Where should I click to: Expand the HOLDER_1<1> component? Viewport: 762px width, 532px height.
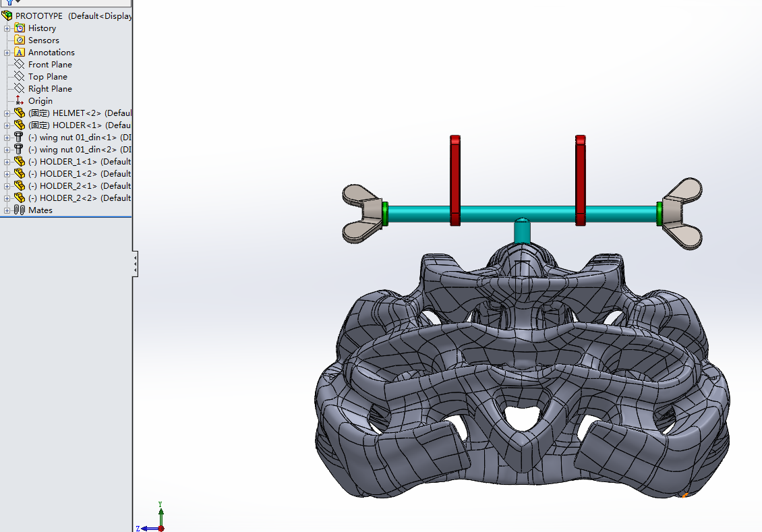pos(7,162)
